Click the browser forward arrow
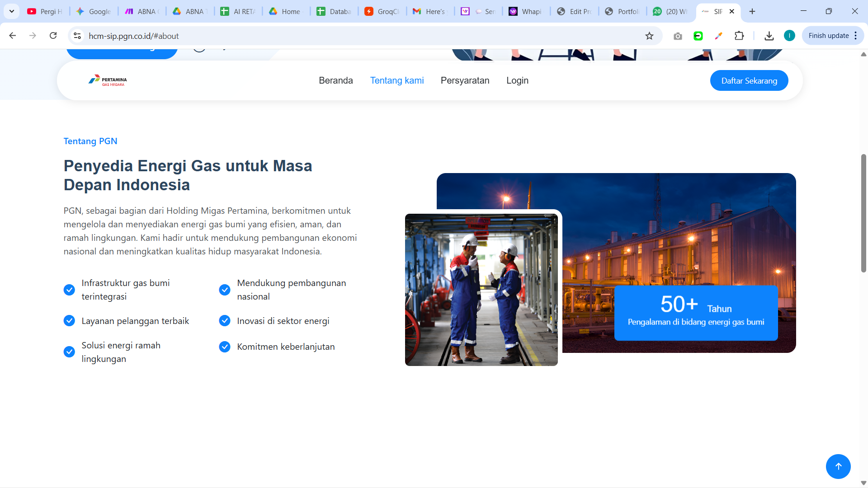This screenshot has height=488, width=868. 33,36
